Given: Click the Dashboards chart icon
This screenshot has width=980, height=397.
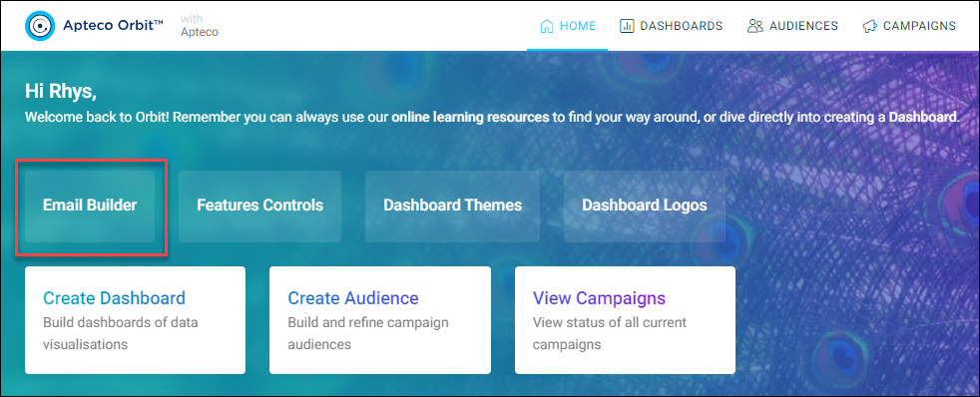Looking at the screenshot, I should (x=627, y=26).
